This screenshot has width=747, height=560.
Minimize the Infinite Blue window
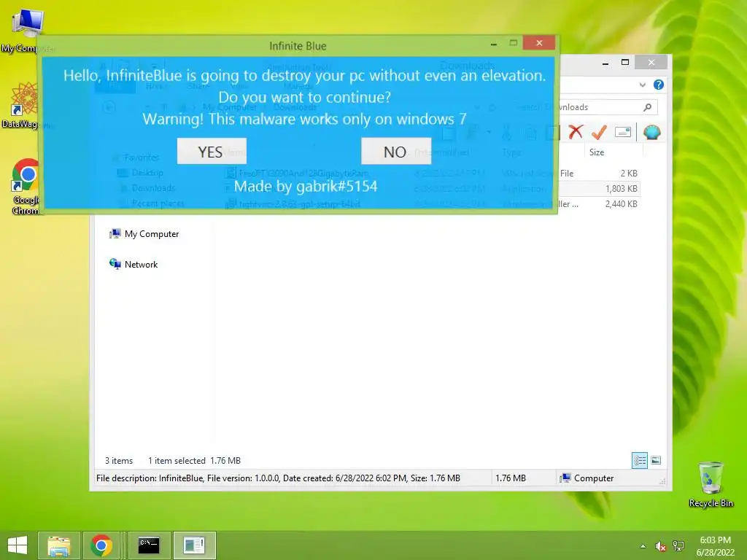pyautogui.click(x=494, y=44)
